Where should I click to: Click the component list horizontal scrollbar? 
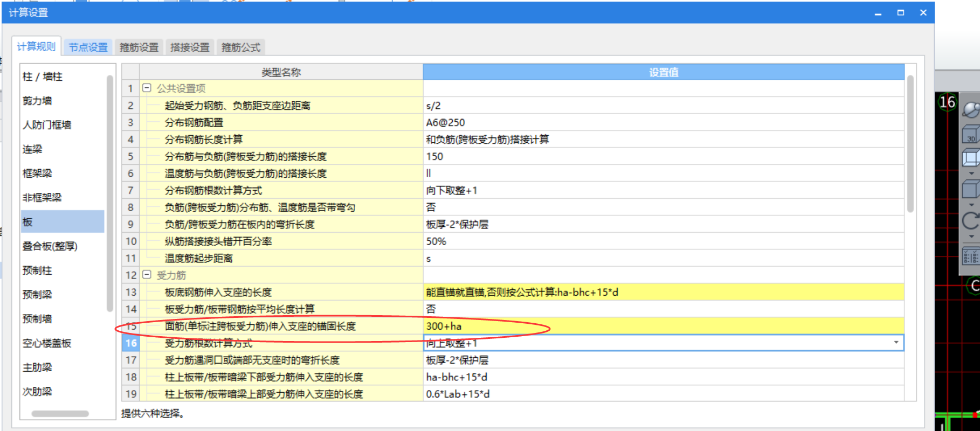click(x=60, y=414)
